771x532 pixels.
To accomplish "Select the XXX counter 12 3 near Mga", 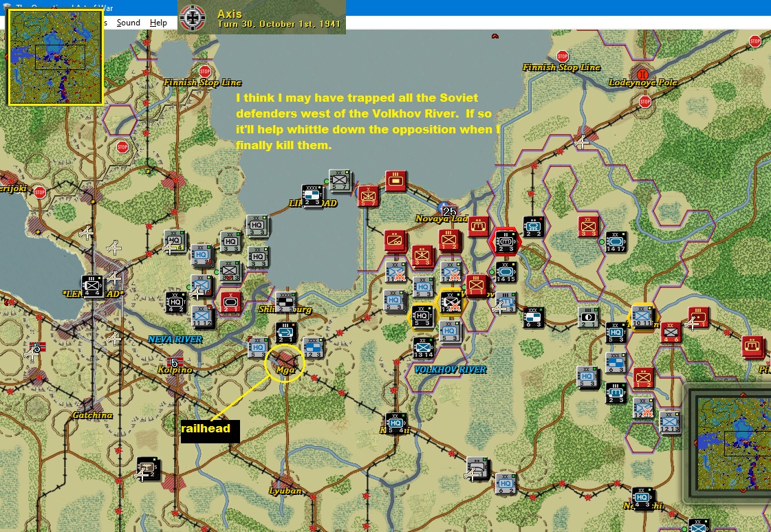I will tap(313, 347).
